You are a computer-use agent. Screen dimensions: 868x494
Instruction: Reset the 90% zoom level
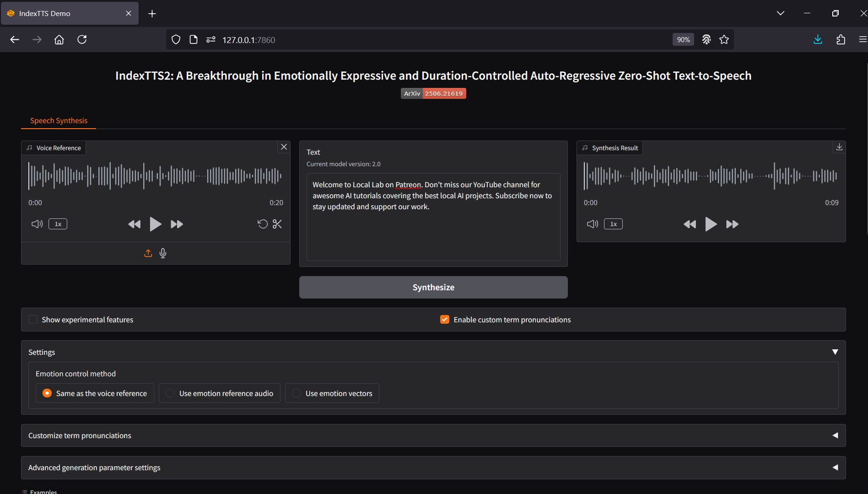pyautogui.click(x=683, y=40)
